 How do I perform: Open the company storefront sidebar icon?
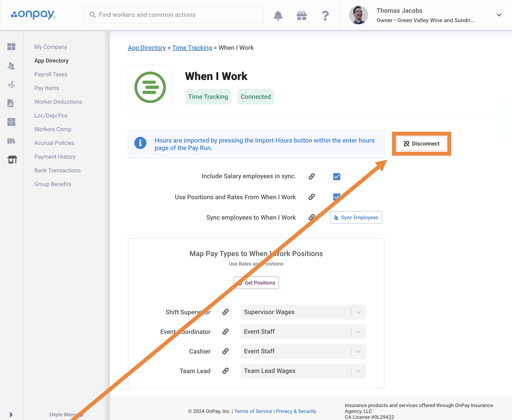[12, 160]
